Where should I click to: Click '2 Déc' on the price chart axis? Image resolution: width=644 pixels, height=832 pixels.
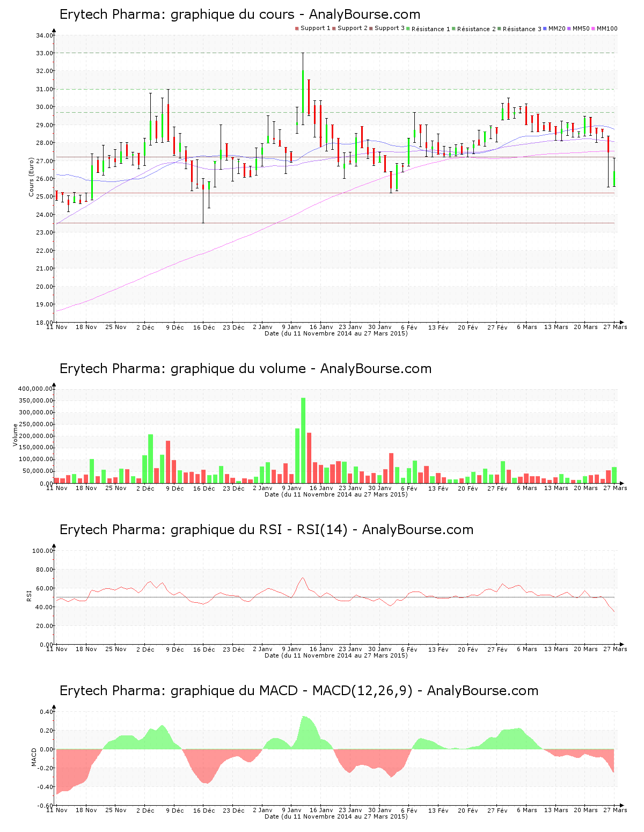pos(145,327)
